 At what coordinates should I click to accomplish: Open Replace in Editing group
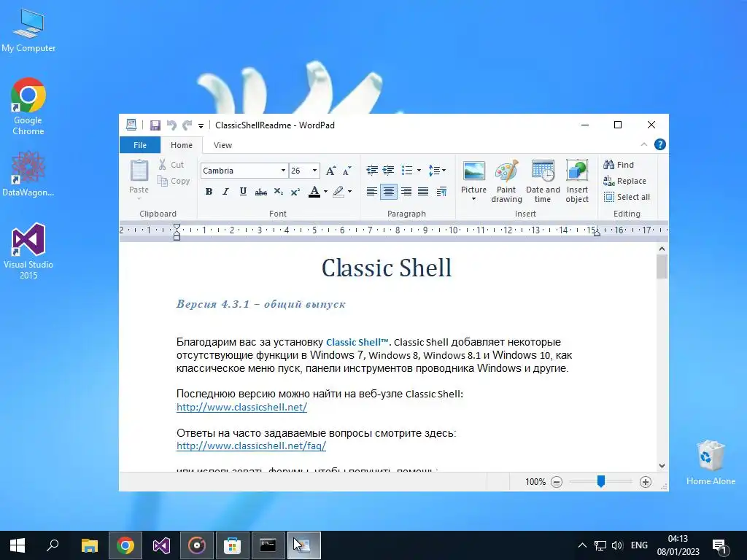(x=624, y=181)
